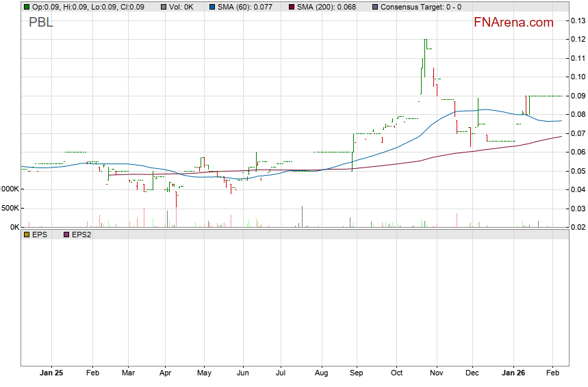Click the 0.02 price axis label

577,227
